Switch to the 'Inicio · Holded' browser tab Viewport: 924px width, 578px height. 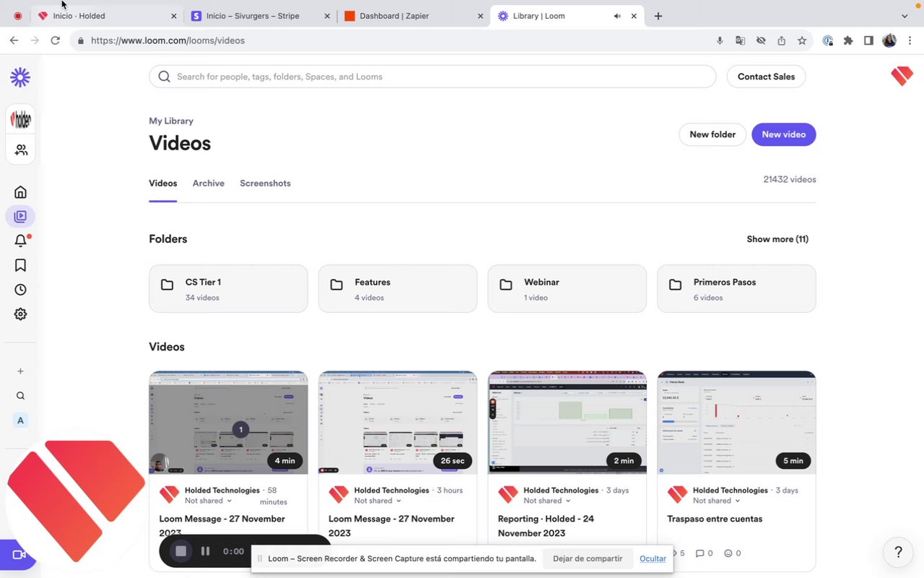(x=107, y=16)
